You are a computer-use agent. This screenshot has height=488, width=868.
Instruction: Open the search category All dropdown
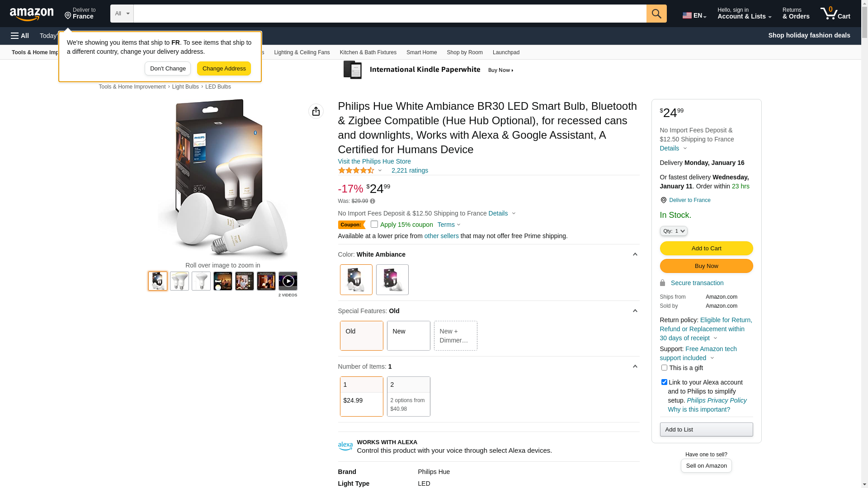coord(122,14)
